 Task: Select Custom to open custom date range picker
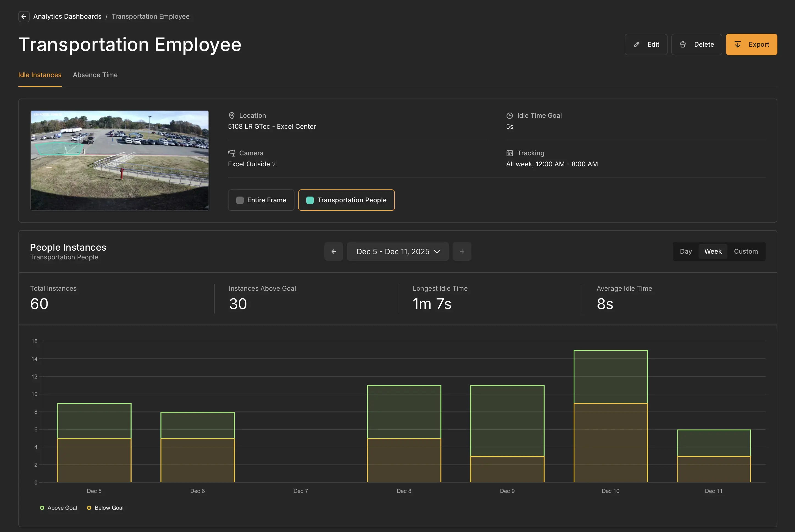746,251
